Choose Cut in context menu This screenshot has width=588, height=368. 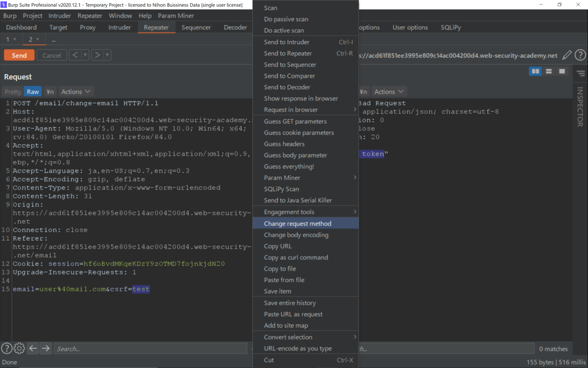click(305, 360)
